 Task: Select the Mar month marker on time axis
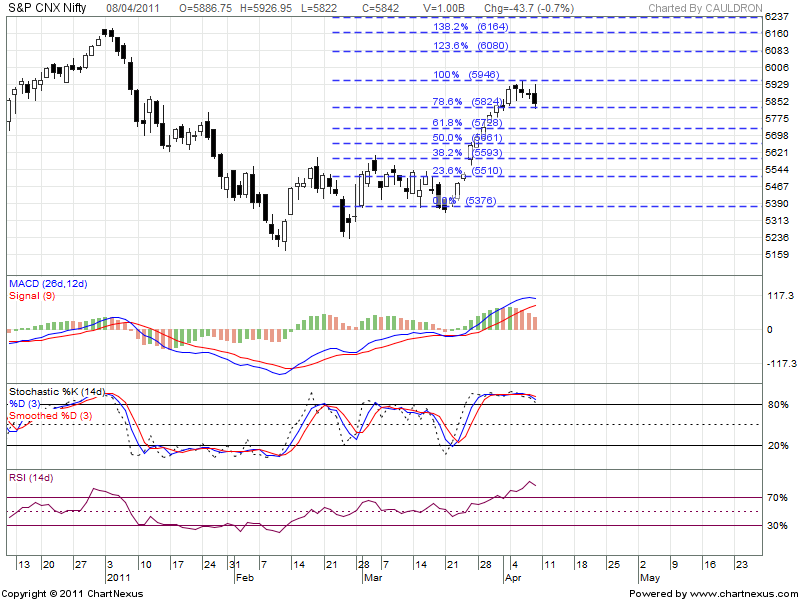coord(372,578)
